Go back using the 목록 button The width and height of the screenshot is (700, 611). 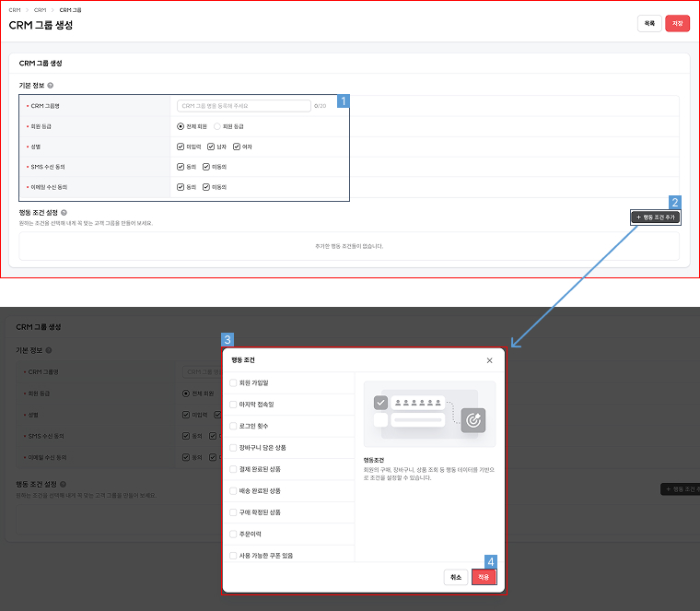[x=649, y=24]
